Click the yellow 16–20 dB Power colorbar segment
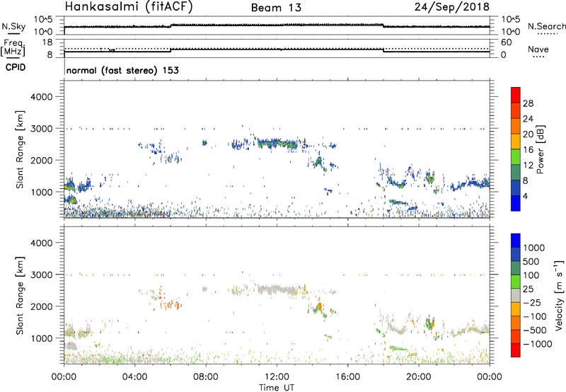The height and width of the screenshot is (392, 566). (x=516, y=141)
